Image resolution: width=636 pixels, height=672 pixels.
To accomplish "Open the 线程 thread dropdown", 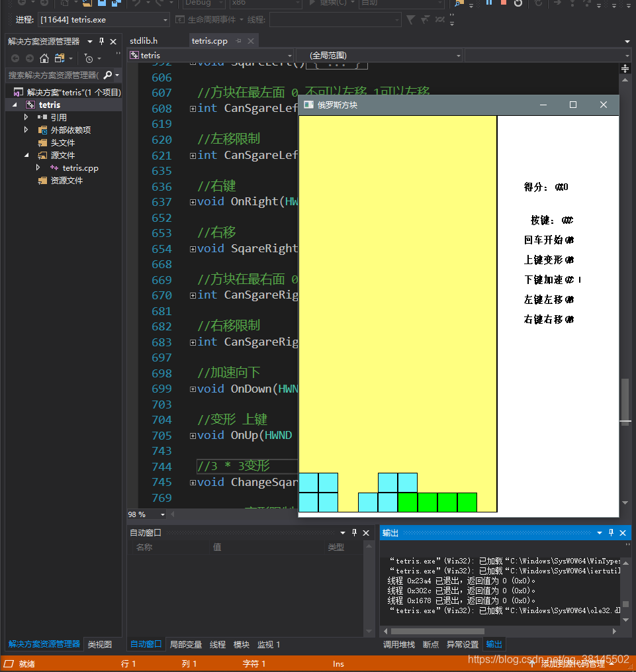I will [x=396, y=20].
